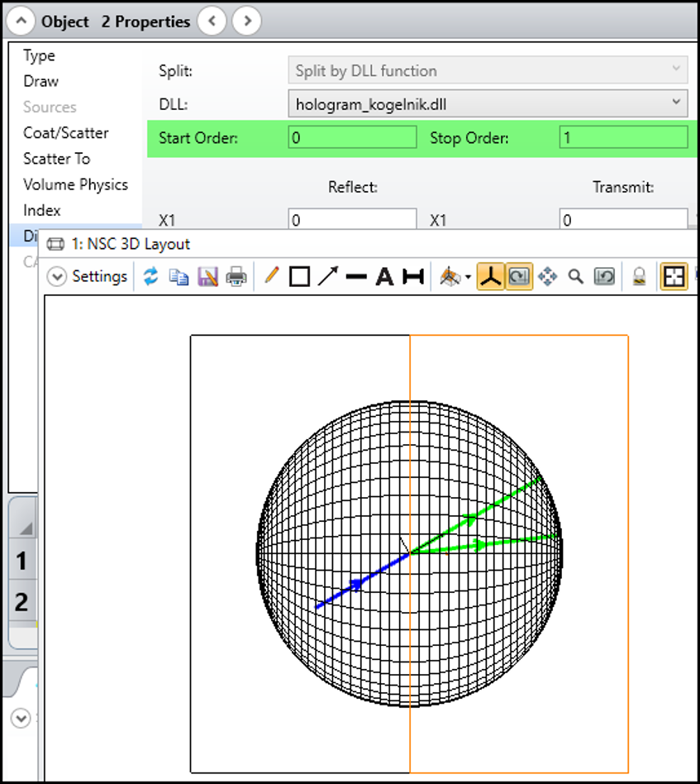Image resolution: width=700 pixels, height=784 pixels.
Task: Select the text annotation tool
Action: click(x=383, y=276)
